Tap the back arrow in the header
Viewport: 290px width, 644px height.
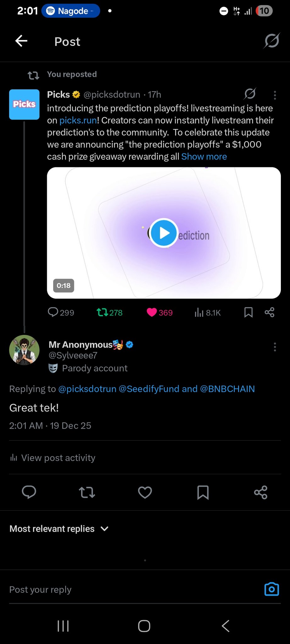(21, 41)
